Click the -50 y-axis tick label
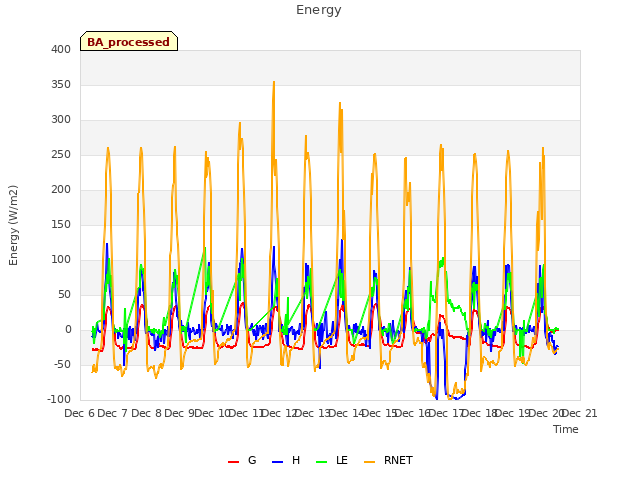Screen dimensions: 640x480 click(x=62, y=364)
